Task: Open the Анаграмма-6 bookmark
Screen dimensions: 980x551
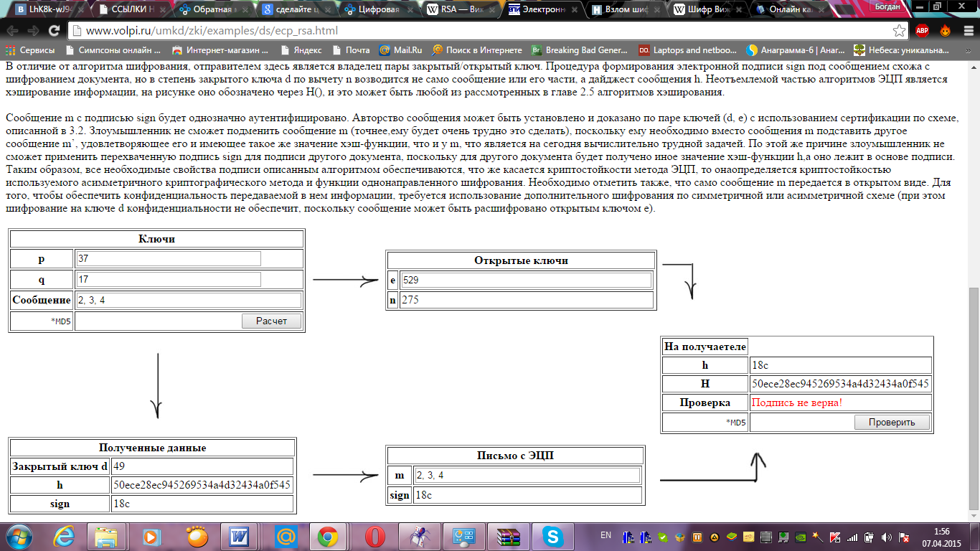Action: click(795, 50)
